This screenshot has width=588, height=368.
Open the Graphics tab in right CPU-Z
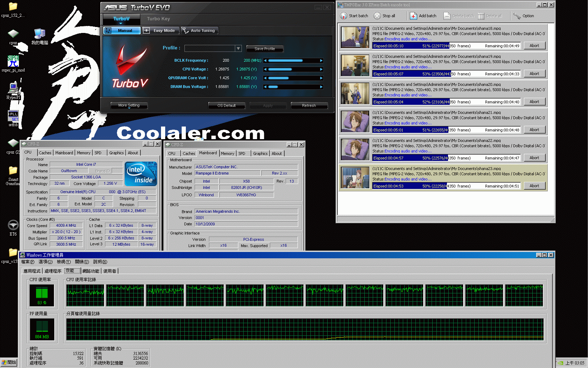[x=260, y=154]
